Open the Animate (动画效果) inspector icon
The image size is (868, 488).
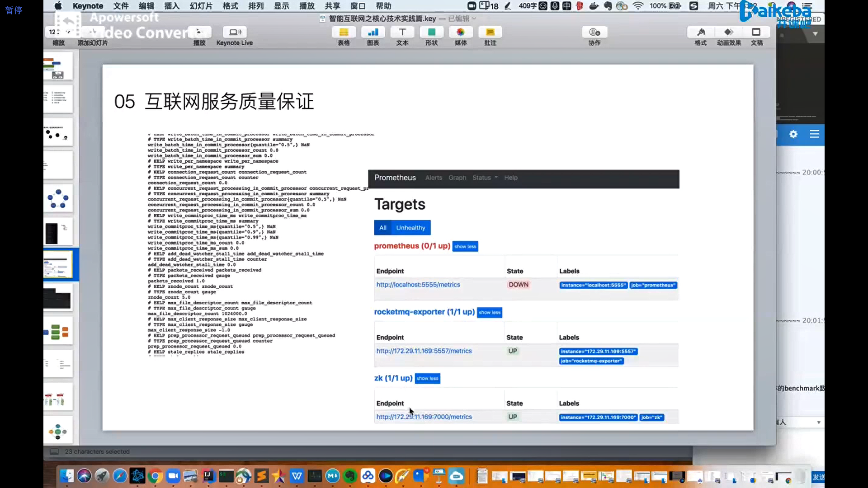point(729,33)
